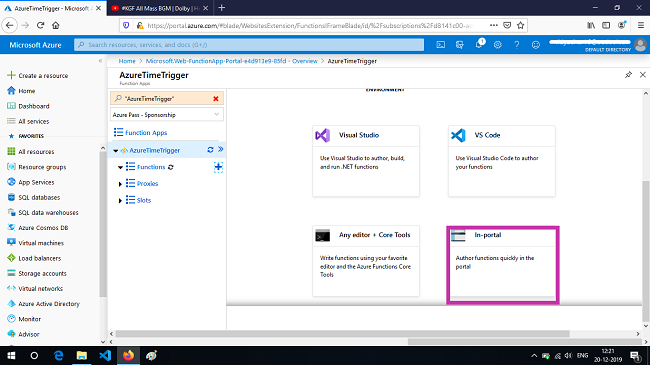Screen dimensions: 650x365
Task: Refresh the AzureTimeTrigger function app
Action: [x=210, y=150]
